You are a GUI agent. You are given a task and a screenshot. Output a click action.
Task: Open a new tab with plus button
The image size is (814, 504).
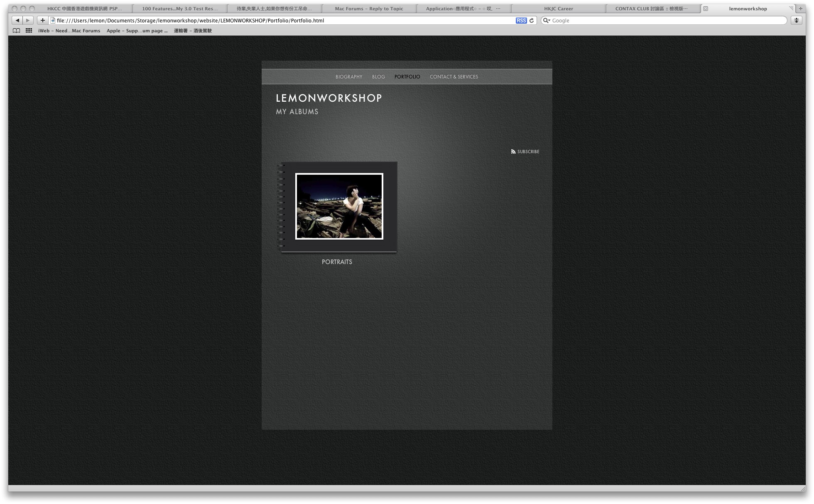click(800, 9)
